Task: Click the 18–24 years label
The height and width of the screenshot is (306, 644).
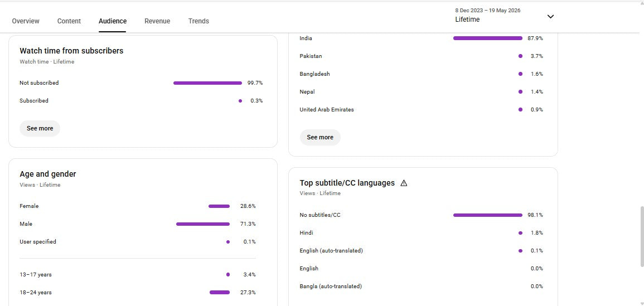Action: tap(36, 293)
